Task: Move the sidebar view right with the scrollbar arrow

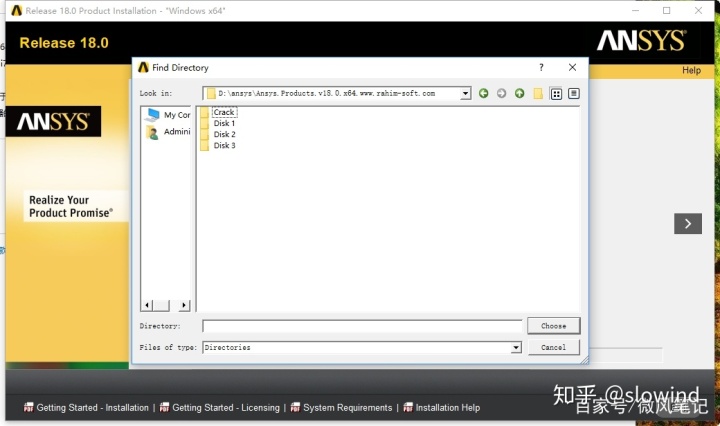Action: pos(184,305)
